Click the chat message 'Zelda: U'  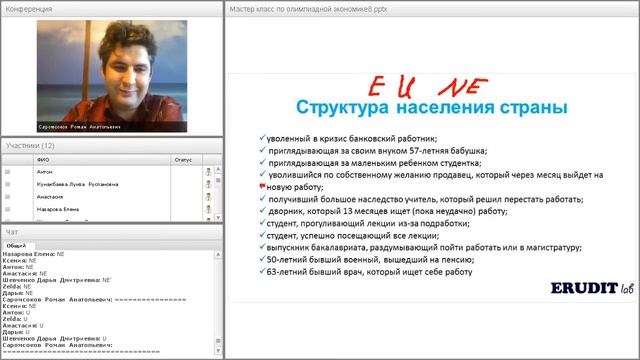coord(15,319)
